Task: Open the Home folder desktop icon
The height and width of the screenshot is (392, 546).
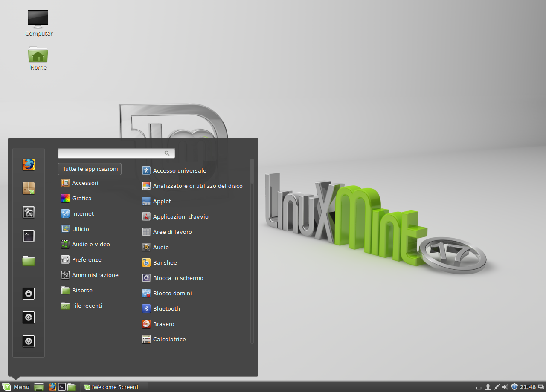Action: point(38,58)
